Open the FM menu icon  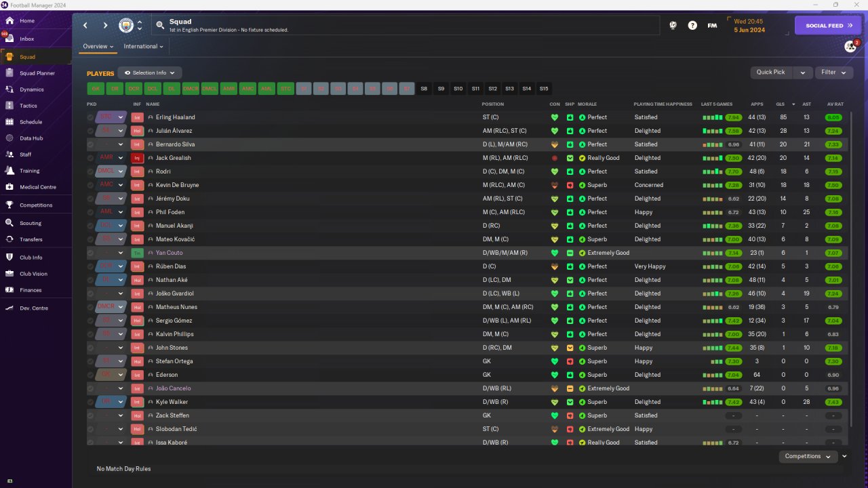coord(712,26)
